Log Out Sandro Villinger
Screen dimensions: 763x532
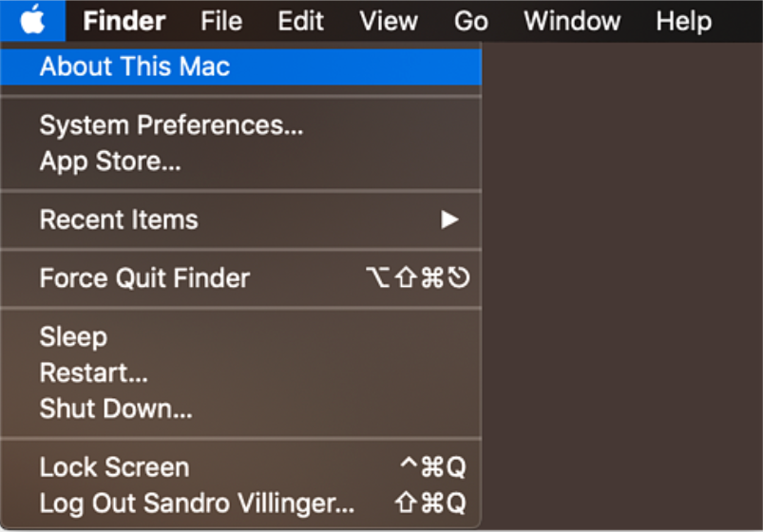tap(197, 503)
